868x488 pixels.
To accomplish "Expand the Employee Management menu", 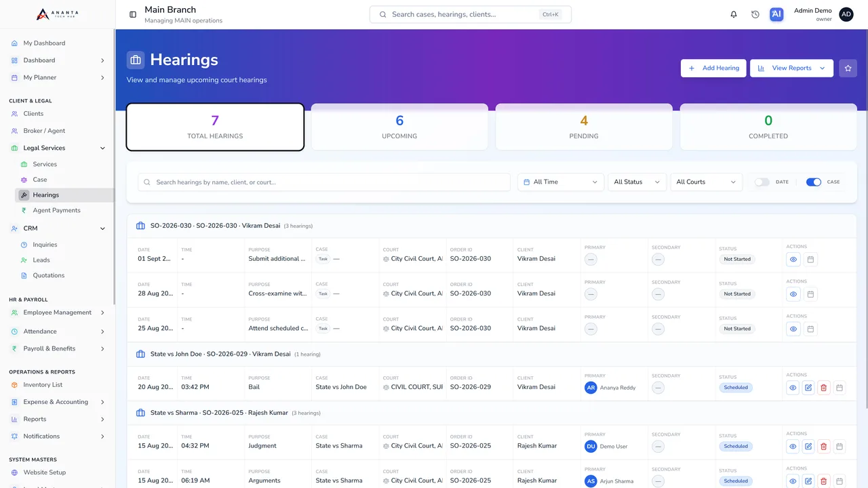I will point(58,312).
